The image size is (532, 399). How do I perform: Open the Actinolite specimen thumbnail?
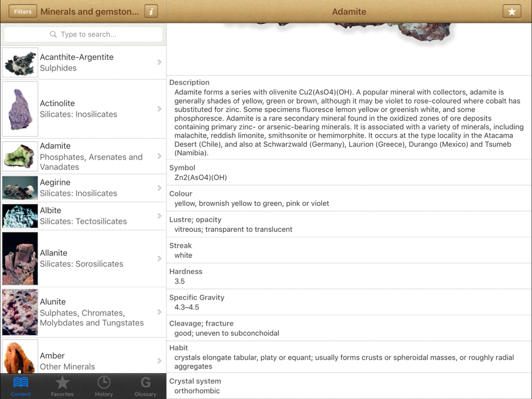[20, 109]
